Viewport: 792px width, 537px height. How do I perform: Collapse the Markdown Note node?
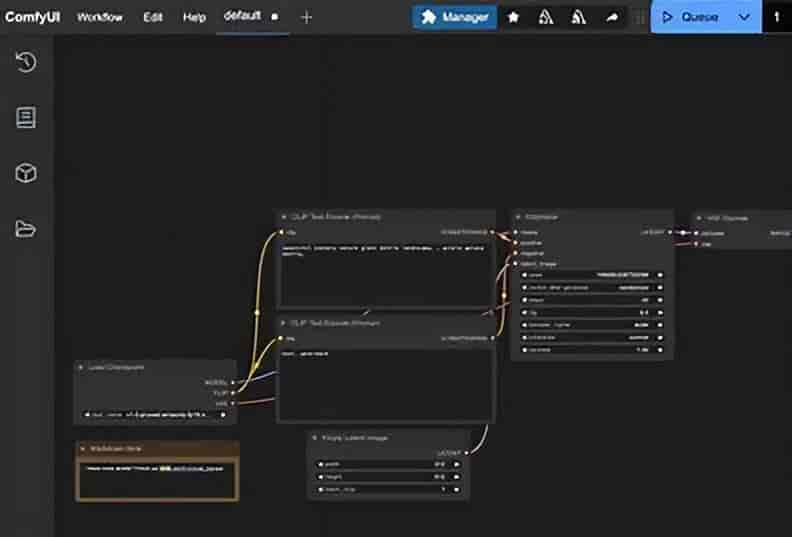pos(83,449)
